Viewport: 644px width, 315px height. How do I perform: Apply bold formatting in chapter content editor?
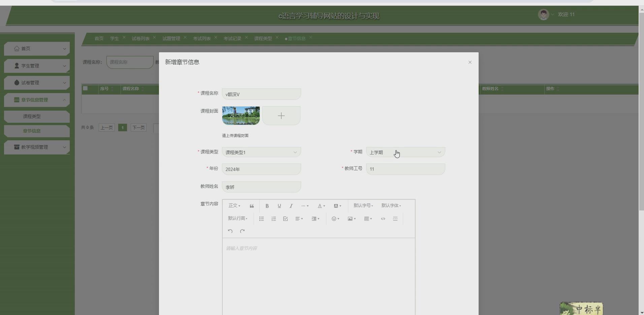tap(267, 206)
